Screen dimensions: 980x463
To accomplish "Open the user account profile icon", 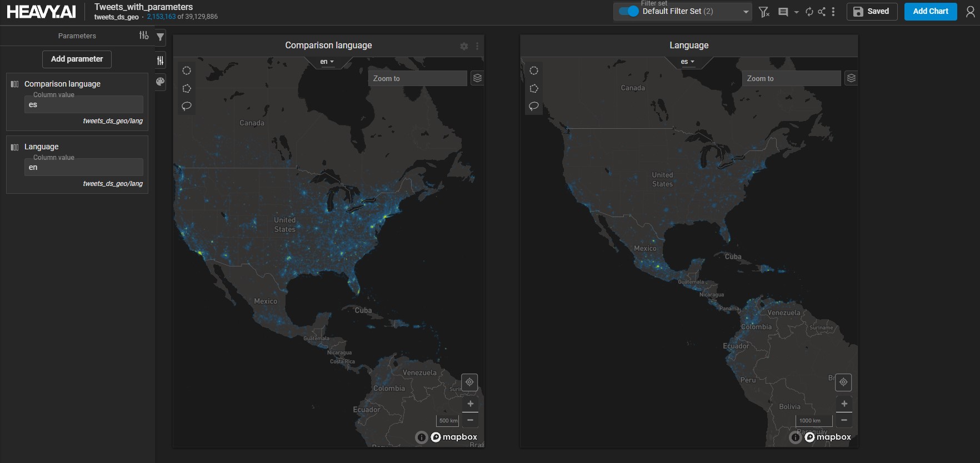I will [970, 12].
